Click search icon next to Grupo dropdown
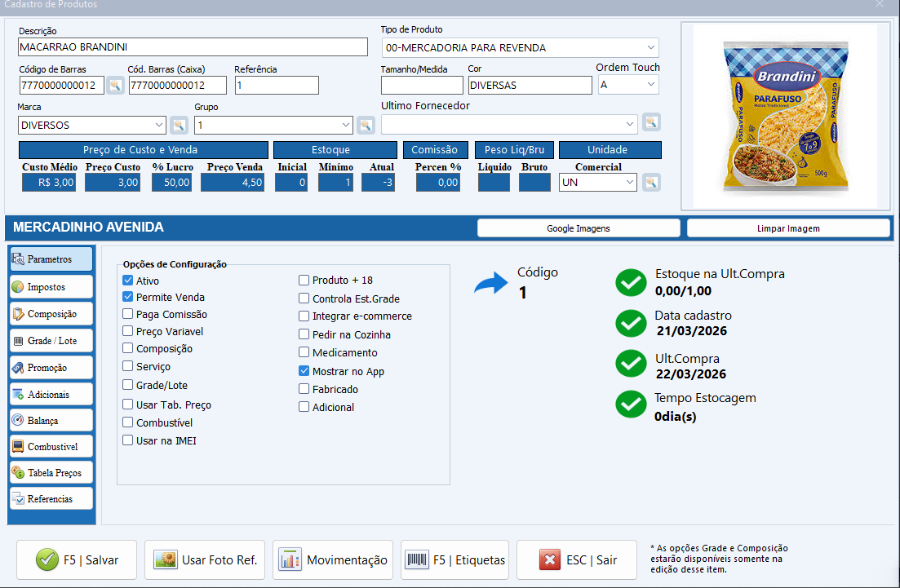This screenshot has height=588, width=900. pos(366,125)
